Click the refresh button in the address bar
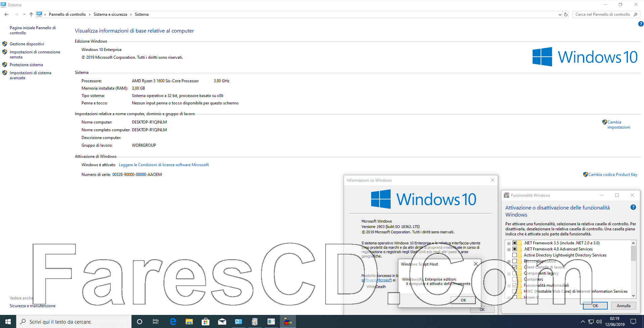The image size is (644, 328). [566, 14]
